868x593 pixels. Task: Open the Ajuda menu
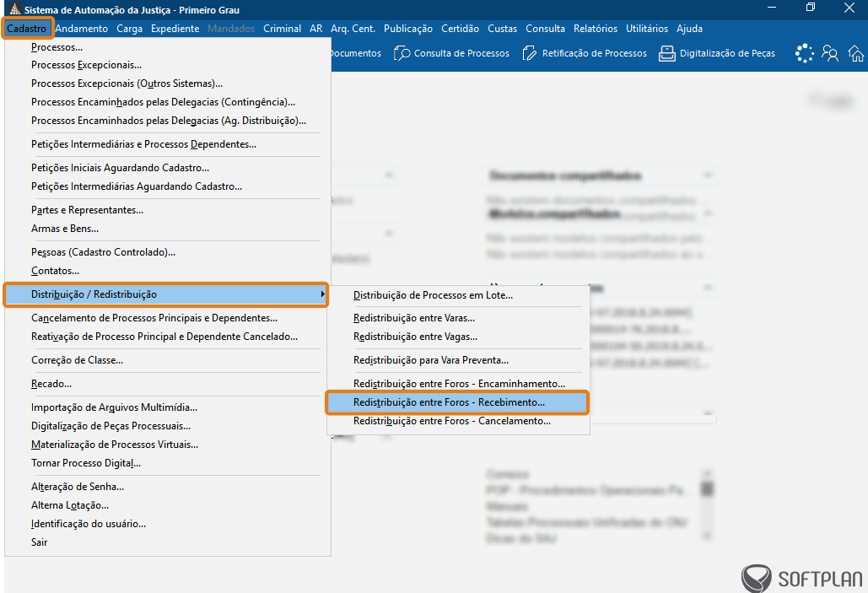(689, 28)
